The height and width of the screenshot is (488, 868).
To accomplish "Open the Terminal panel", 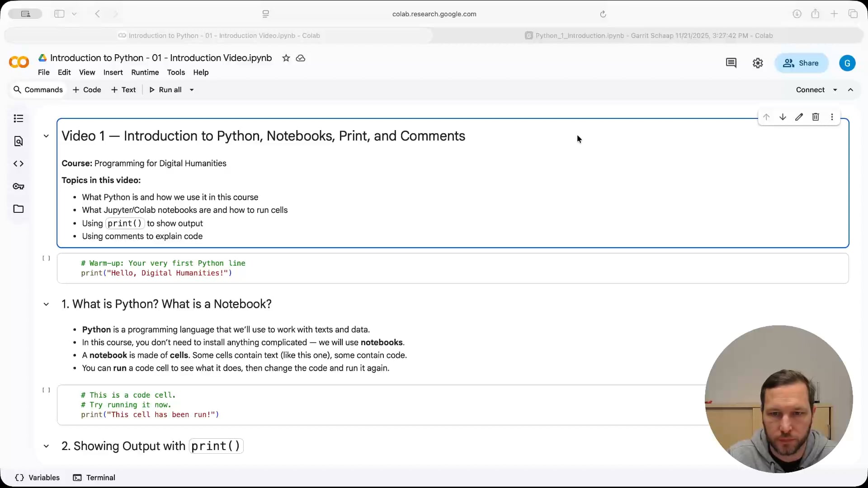I will click(x=94, y=478).
